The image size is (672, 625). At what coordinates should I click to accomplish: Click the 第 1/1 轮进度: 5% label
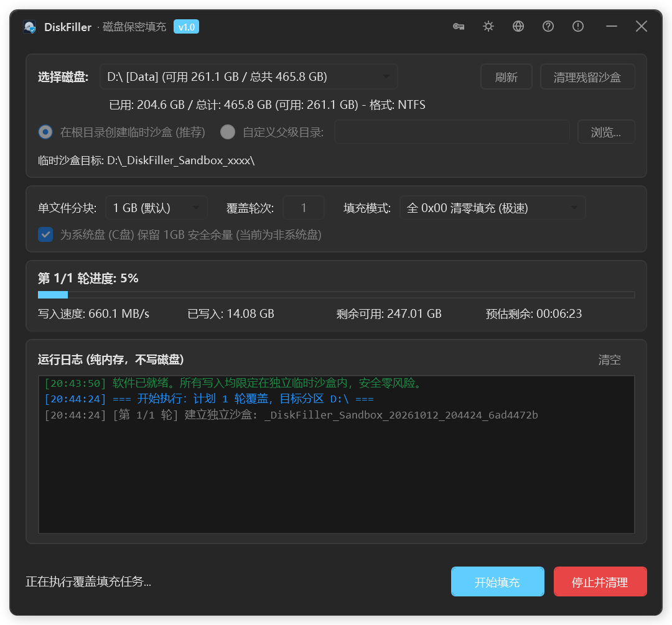pos(88,279)
